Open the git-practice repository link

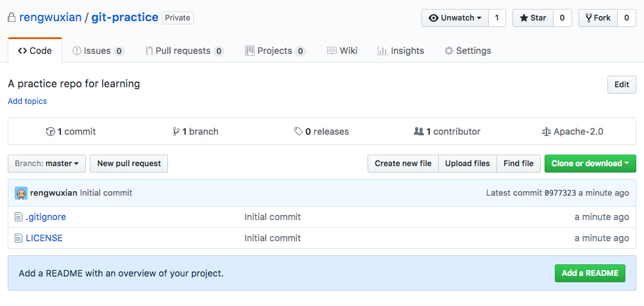124,18
